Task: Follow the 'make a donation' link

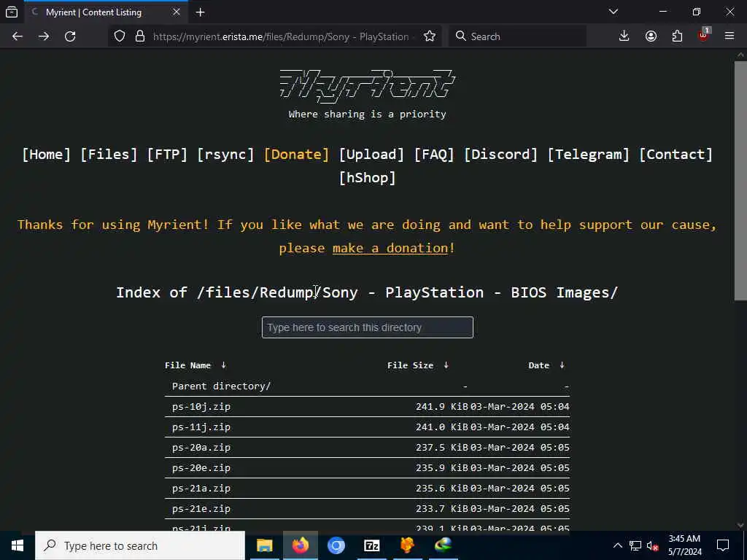Action: point(390,248)
